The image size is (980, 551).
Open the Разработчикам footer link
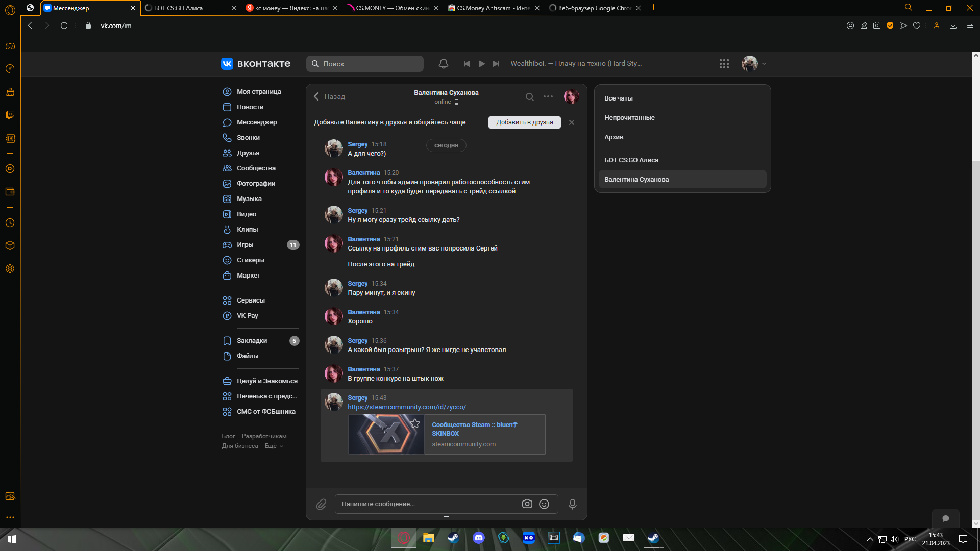[264, 436]
